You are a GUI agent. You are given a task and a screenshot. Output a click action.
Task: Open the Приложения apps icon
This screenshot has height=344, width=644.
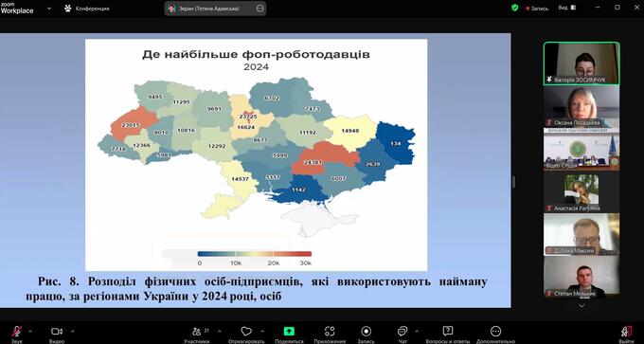(330, 332)
